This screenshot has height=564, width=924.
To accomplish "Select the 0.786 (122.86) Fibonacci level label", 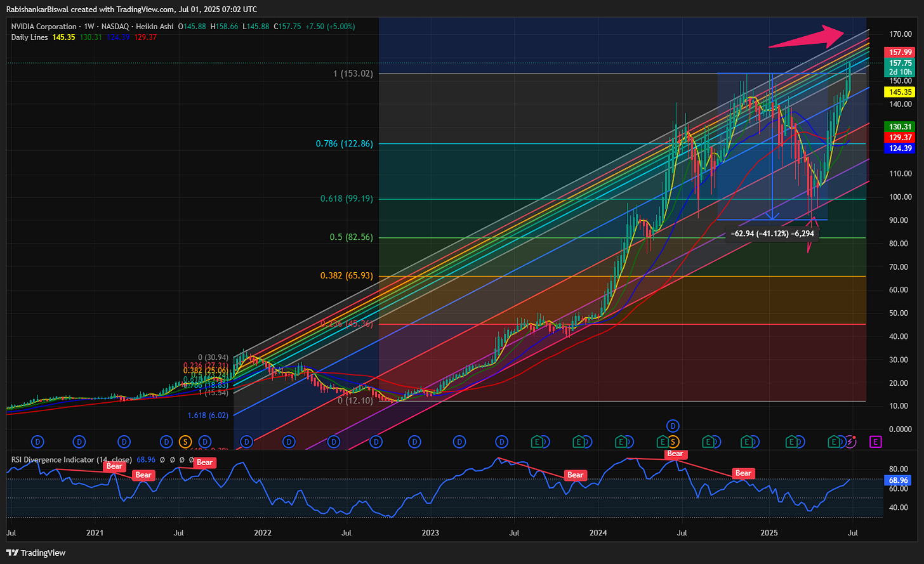I will click(345, 143).
